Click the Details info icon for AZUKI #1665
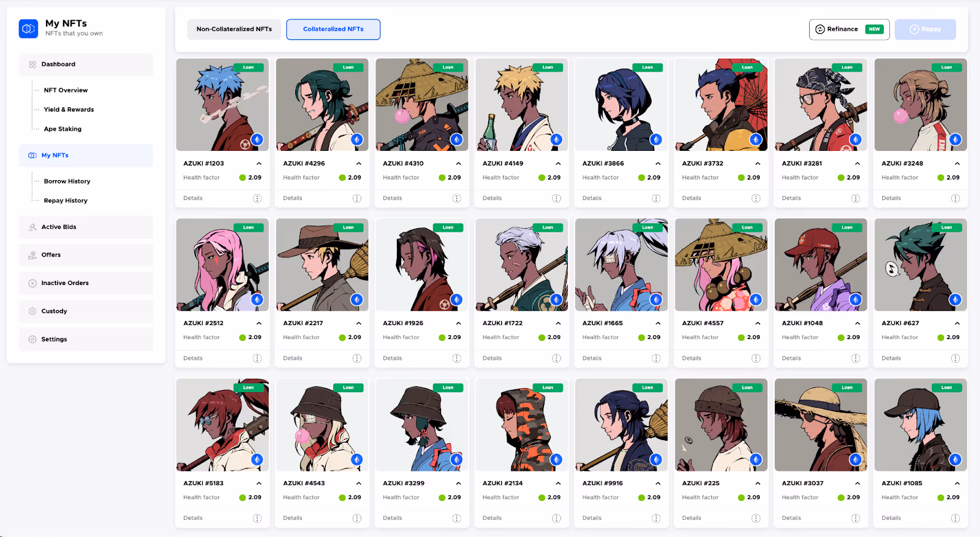 [656, 358]
